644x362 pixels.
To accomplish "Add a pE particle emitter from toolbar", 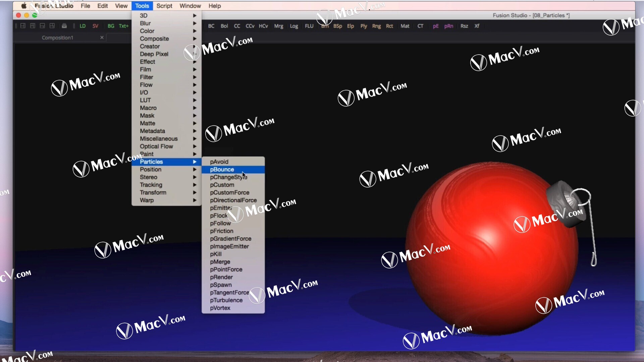I will 436,26.
